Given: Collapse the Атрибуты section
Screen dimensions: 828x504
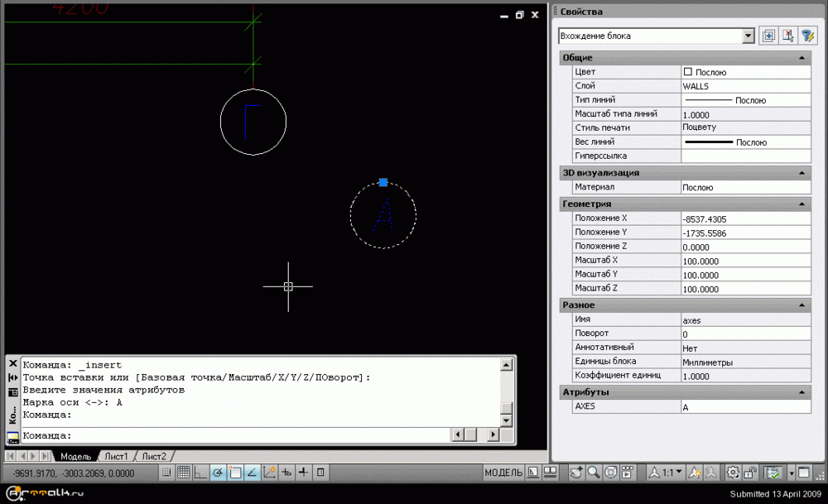Looking at the screenshot, I should pyautogui.click(x=802, y=392).
